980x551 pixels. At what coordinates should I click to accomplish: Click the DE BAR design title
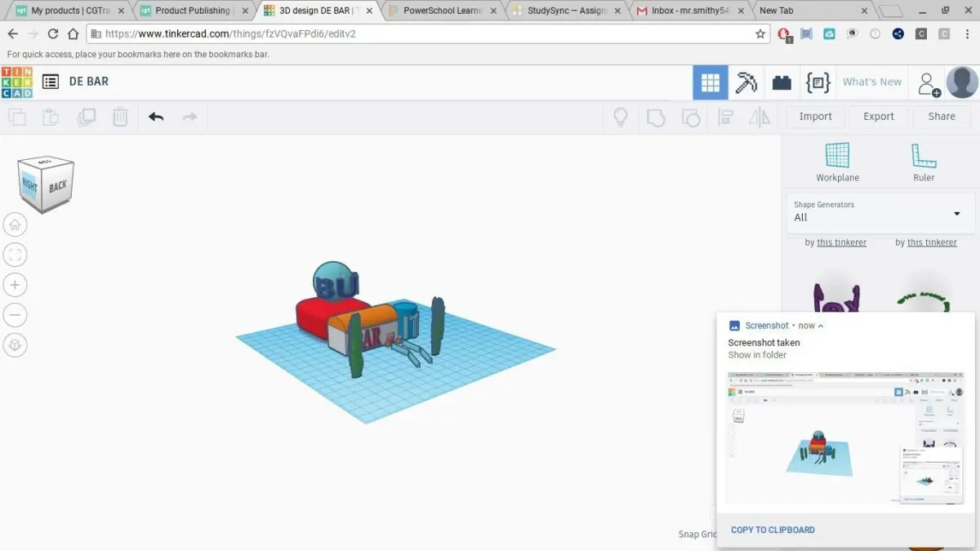click(89, 82)
